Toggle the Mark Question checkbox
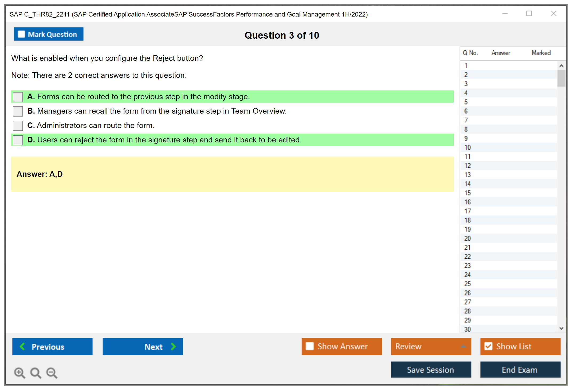 pyautogui.click(x=21, y=34)
